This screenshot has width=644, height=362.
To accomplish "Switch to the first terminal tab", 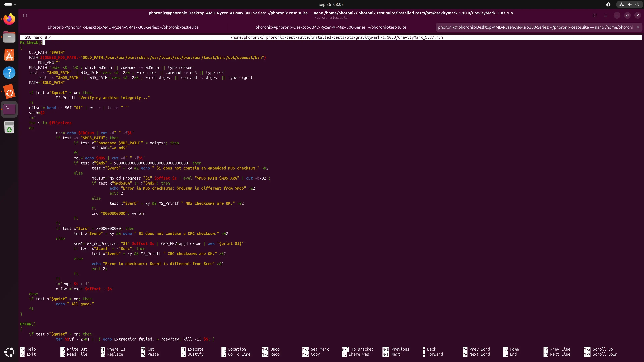I will tap(123, 27).
